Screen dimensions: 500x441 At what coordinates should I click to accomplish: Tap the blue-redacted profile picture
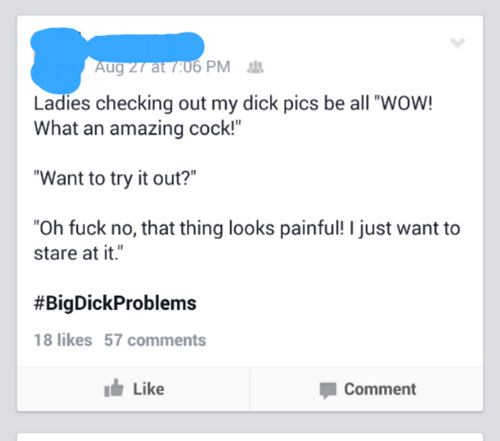click(x=57, y=61)
